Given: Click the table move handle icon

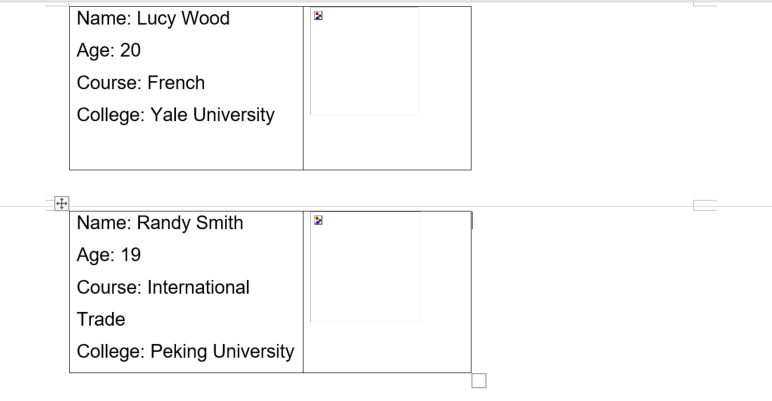Looking at the screenshot, I should tap(62, 203).
